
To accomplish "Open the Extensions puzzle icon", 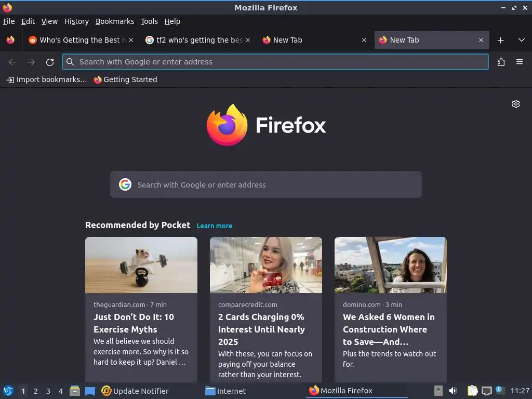I will point(501,62).
